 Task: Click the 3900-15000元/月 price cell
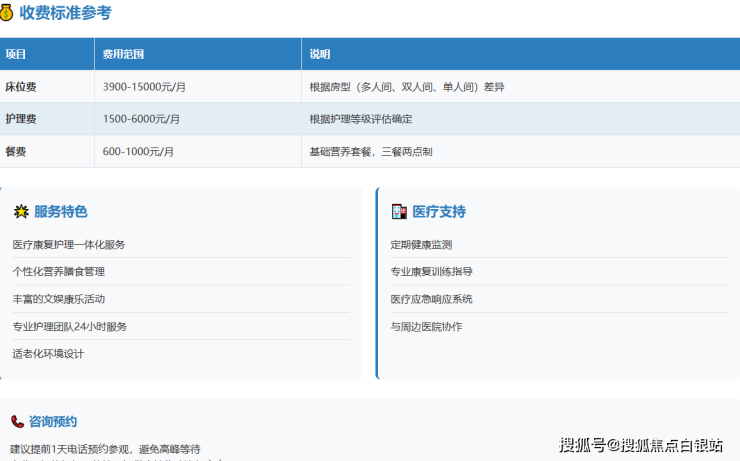(x=144, y=87)
